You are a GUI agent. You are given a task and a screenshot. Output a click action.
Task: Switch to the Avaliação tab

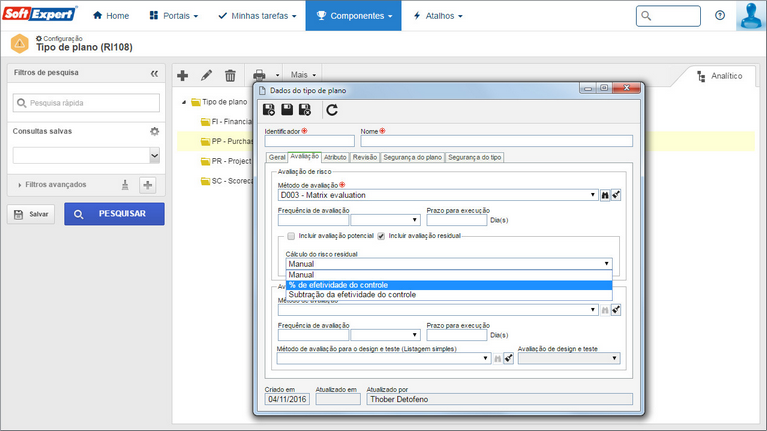pos(304,157)
